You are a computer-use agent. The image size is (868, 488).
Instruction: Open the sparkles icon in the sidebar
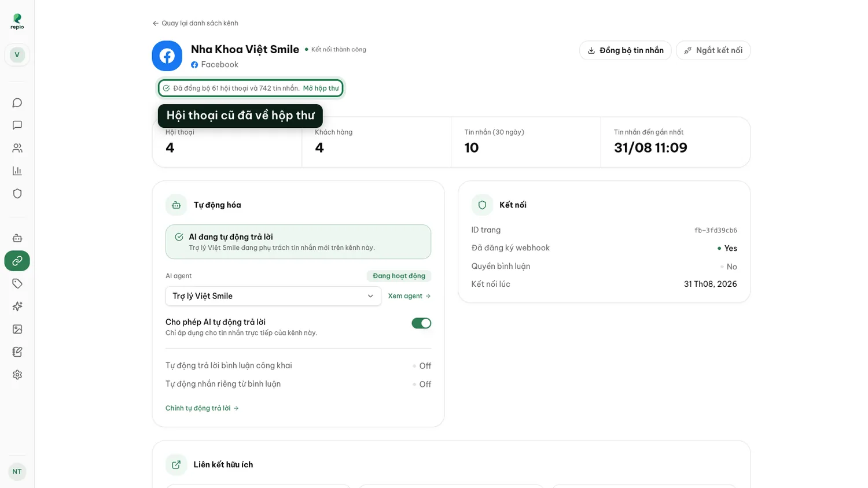pyautogui.click(x=17, y=306)
